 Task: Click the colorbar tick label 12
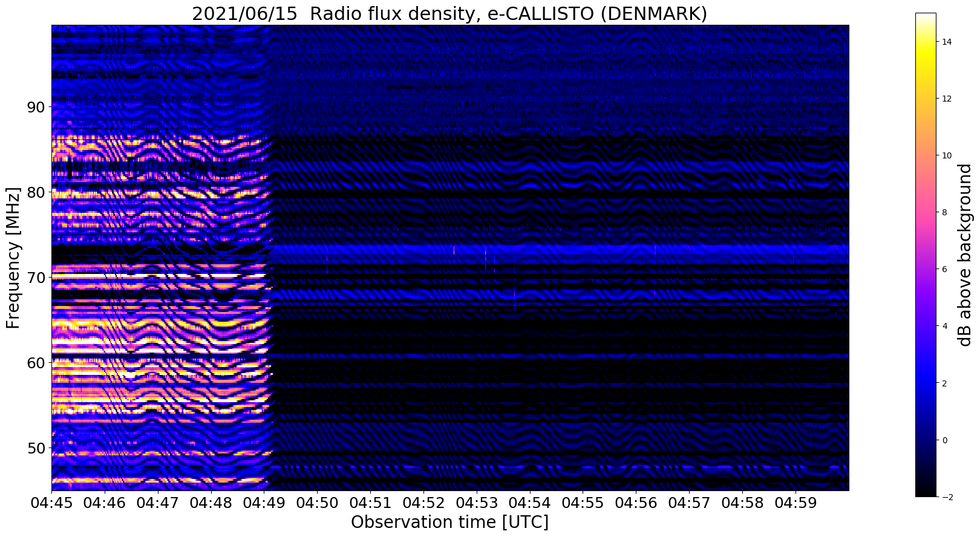946,99
